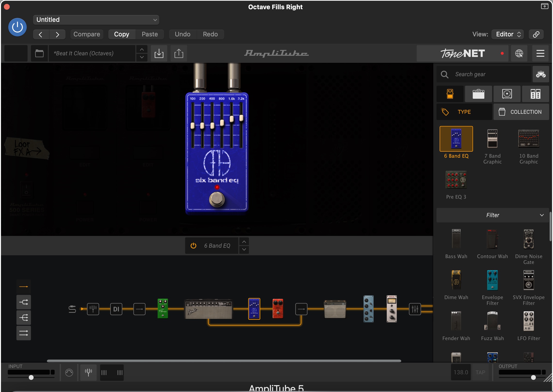
Task: Step to previous gear model up arrow
Action: (244, 242)
